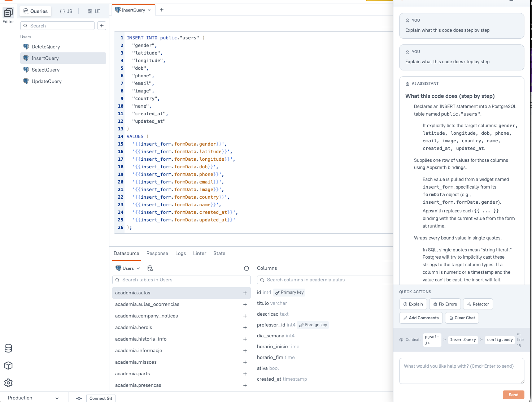532x402 pixels.
Task: Add academia.aulas table template with plus
Action: pos(245,293)
